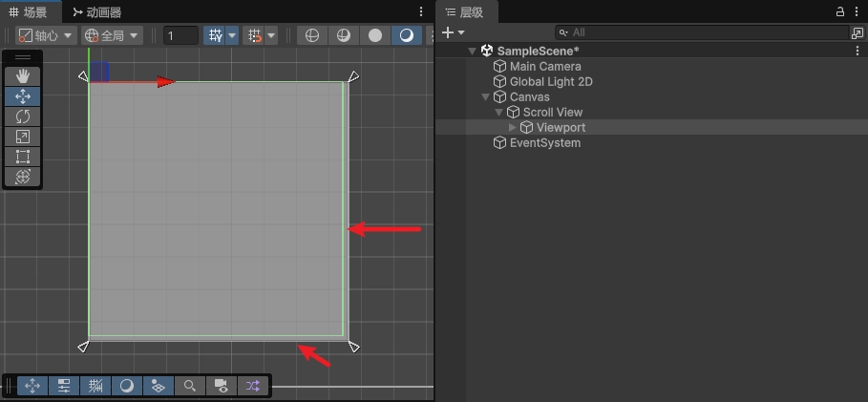The height and width of the screenshot is (402, 868).
Task: Select the Rotate tool
Action: click(x=23, y=116)
